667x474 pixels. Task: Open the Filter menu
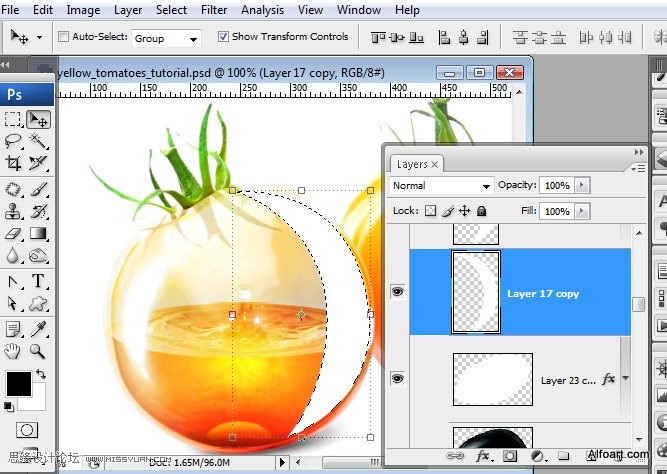pos(214,10)
